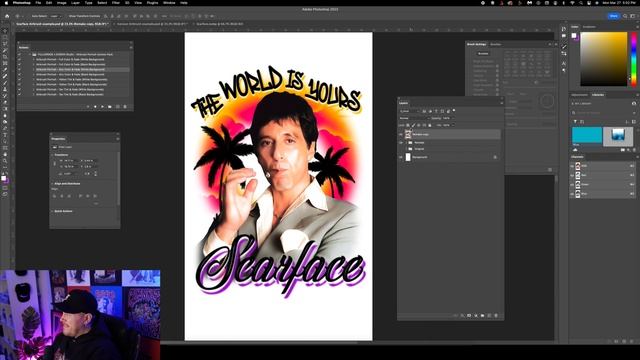Viewport: 640px width, 360px height.
Task: Add a layer mask in Layers panel
Action: [x=469, y=316]
